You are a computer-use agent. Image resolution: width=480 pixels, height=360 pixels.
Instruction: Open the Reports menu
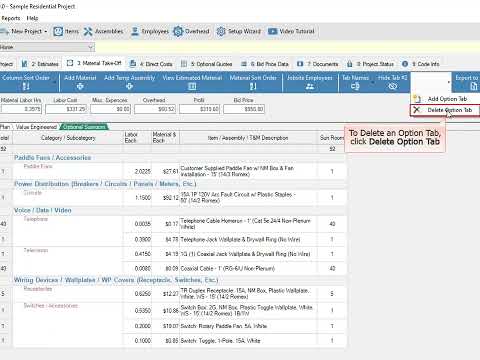pos(11,18)
